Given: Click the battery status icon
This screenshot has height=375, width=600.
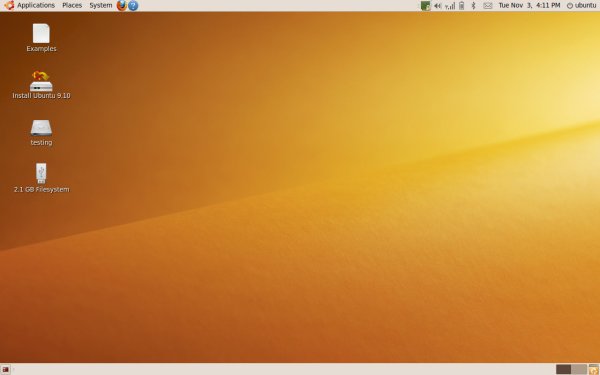Looking at the screenshot, I should [x=461, y=5].
